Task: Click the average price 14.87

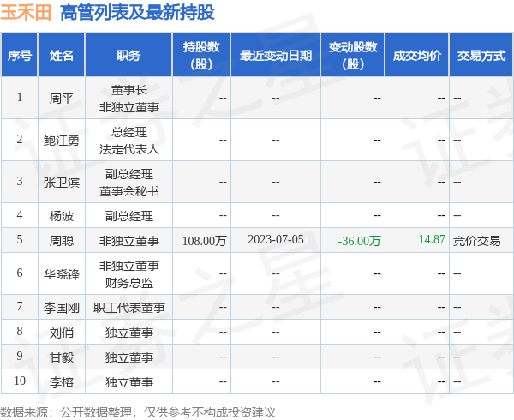Action: [x=432, y=239]
